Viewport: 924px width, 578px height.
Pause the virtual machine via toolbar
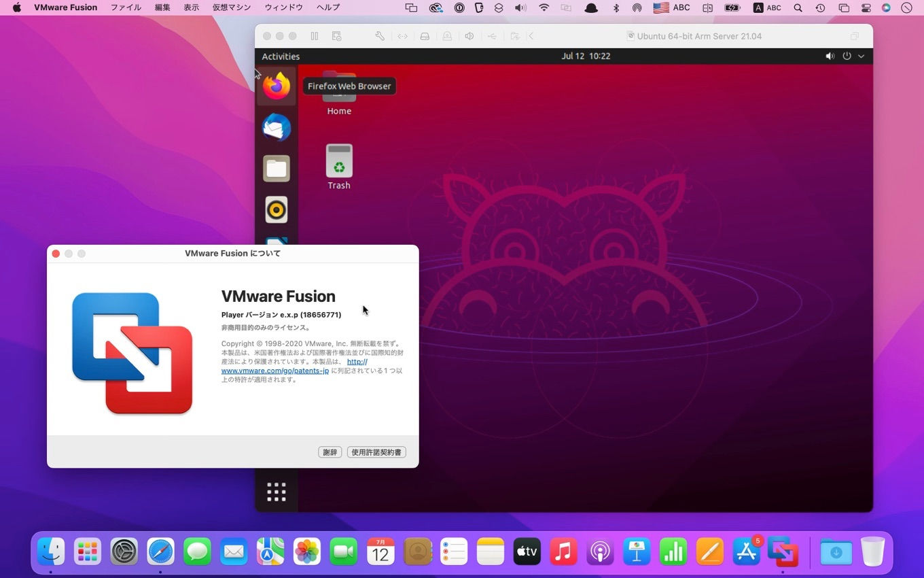tap(314, 36)
